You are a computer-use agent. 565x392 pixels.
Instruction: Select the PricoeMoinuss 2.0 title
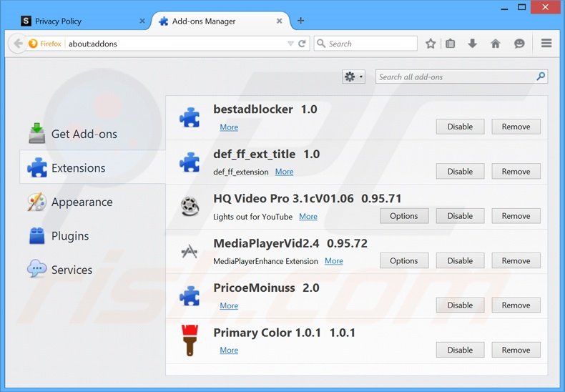tap(266, 288)
